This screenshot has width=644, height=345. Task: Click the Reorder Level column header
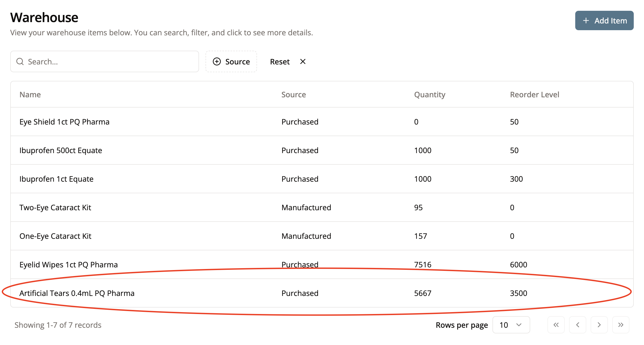[534, 95]
